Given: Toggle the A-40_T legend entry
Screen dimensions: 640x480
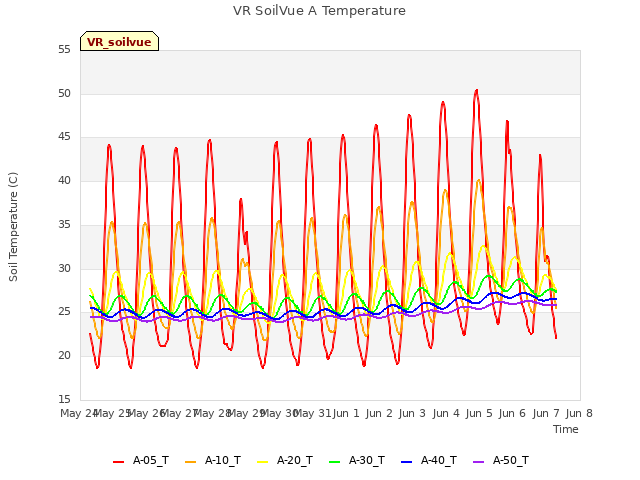Looking at the screenshot, I should pos(429,460).
